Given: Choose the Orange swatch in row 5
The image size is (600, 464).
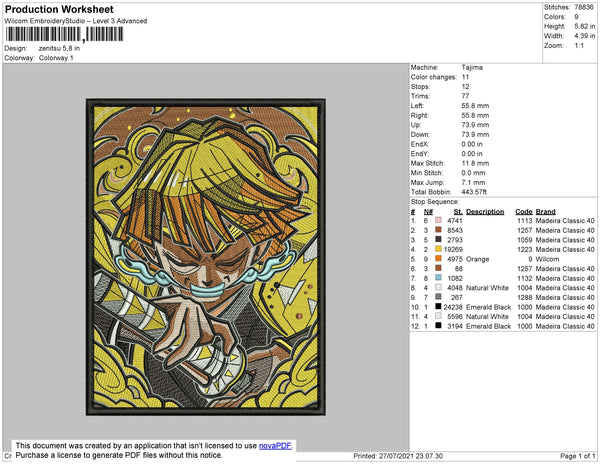Looking at the screenshot, I should pos(438,259).
